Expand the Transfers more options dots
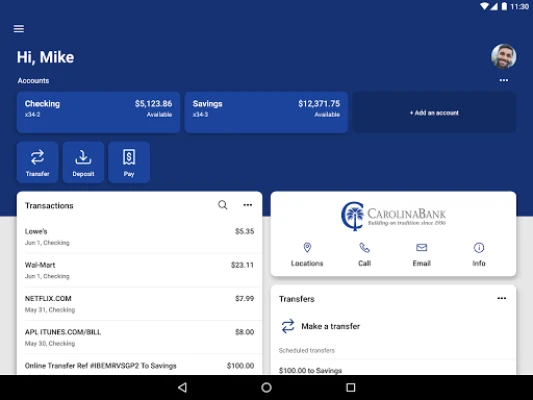 coord(502,298)
